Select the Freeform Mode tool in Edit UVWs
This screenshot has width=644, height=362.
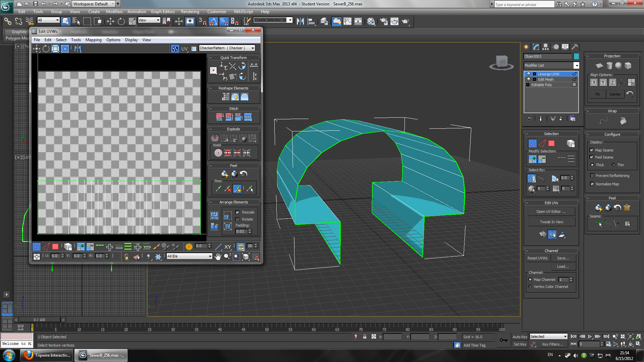click(x=65, y=49)
